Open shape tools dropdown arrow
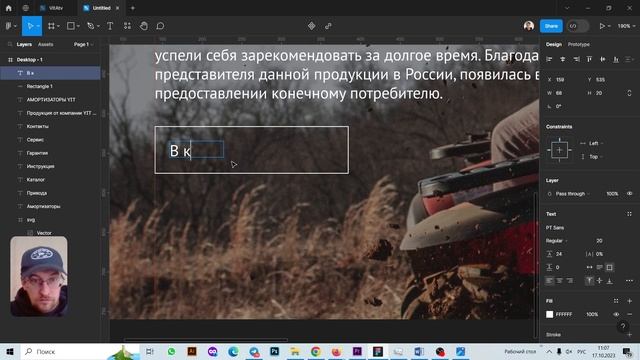 coord(78,26)
